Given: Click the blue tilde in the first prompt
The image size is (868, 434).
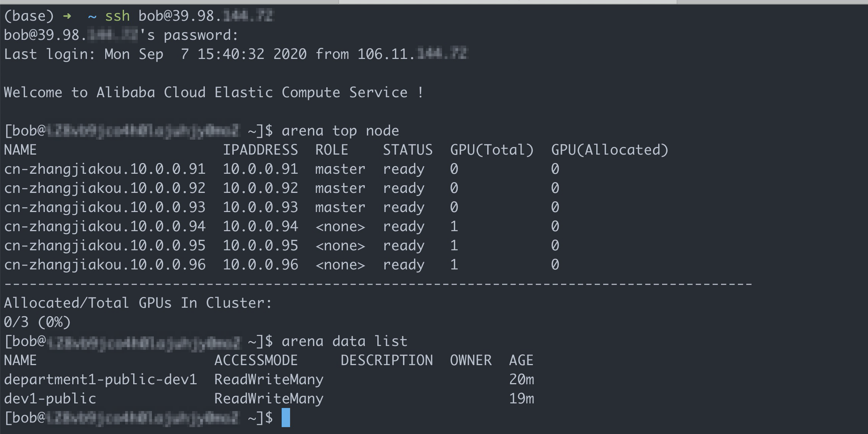Looking at the screenshot, I should point(92,16).
